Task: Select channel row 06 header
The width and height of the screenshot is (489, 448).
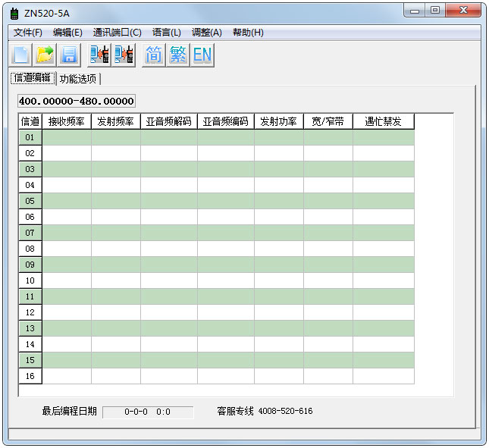Action: tap(30, 217)
